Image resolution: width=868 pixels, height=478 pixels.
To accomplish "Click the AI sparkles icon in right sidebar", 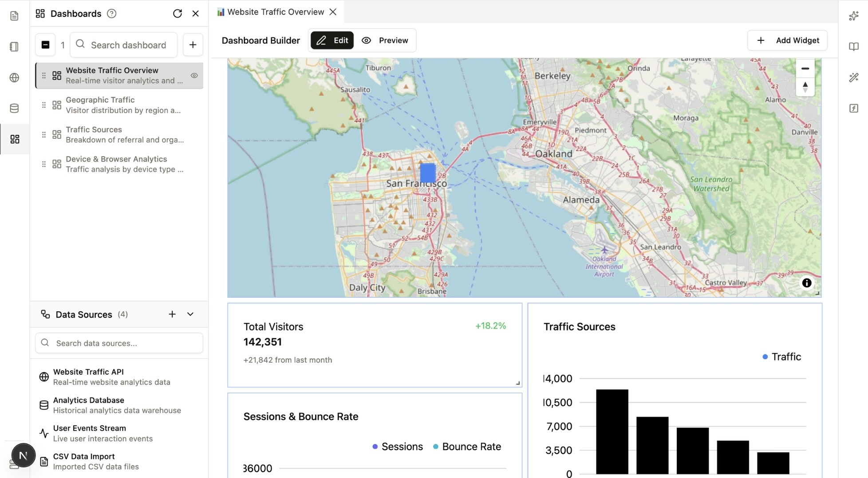I will click(854, 15).
